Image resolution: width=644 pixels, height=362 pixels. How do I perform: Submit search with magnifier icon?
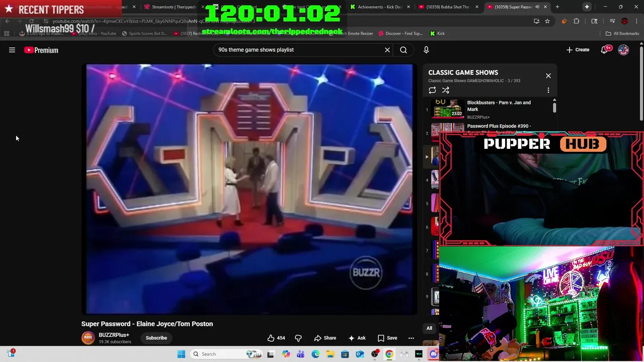pyautogui.click(x=404, y=50)
